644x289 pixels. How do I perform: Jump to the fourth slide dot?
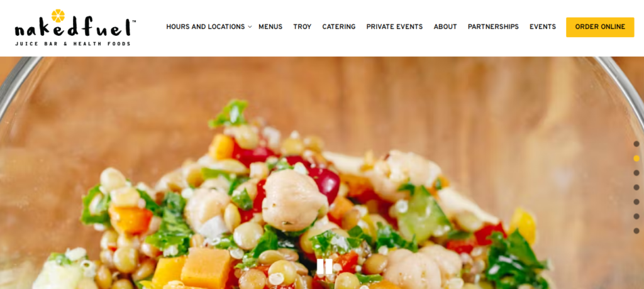[636, 187]
